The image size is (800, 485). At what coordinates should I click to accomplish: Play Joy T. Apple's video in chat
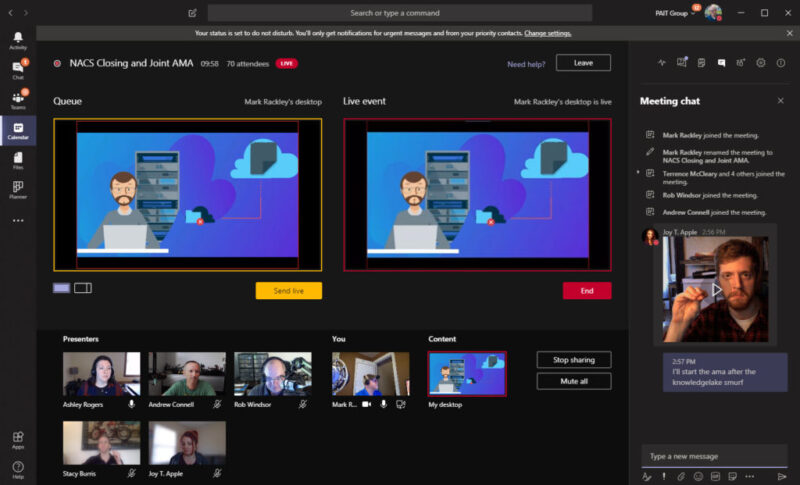716,290
